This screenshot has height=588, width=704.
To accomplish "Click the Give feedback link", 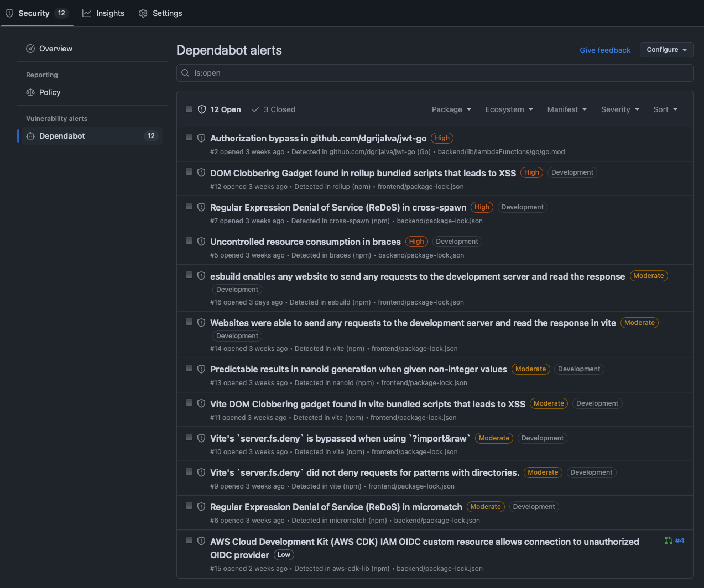I will pyautogui.click(x=604, y=50).
